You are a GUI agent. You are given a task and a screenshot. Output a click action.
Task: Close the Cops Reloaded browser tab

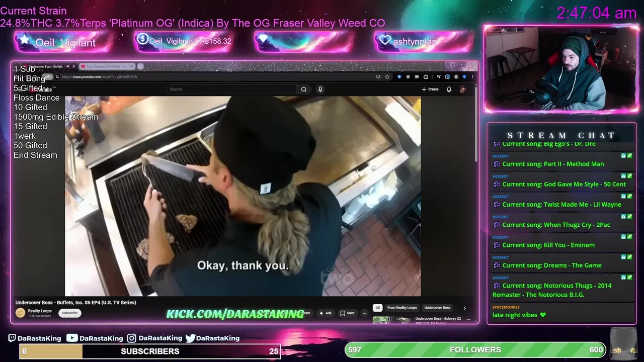pos(132,66)
